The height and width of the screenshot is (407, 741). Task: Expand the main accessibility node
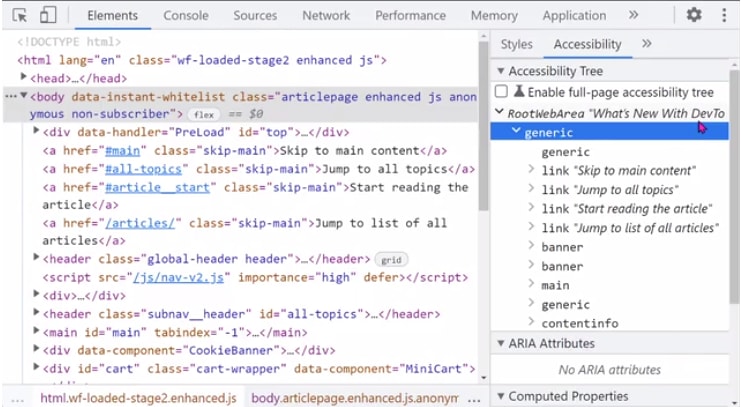531,284
